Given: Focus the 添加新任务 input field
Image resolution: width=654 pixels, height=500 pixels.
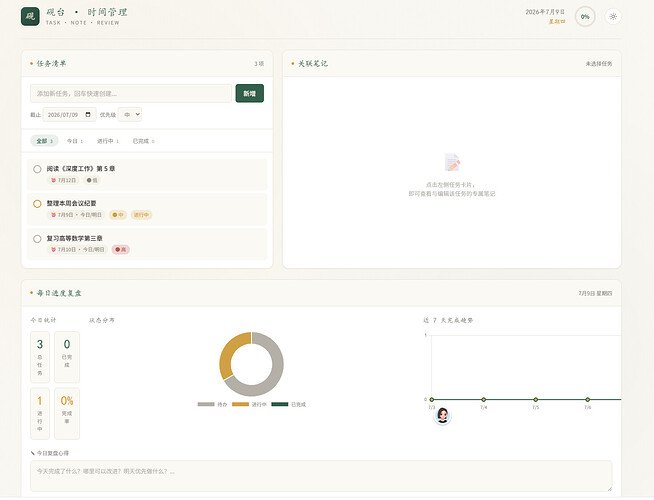Looking at the screenshot, I should point(131,93).
